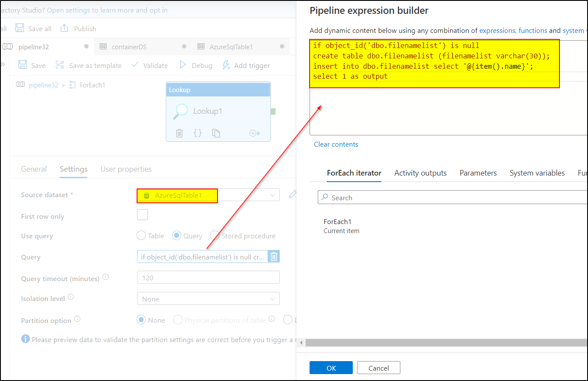
Task: Click the Clear contents link
Action: coord(336,144)
